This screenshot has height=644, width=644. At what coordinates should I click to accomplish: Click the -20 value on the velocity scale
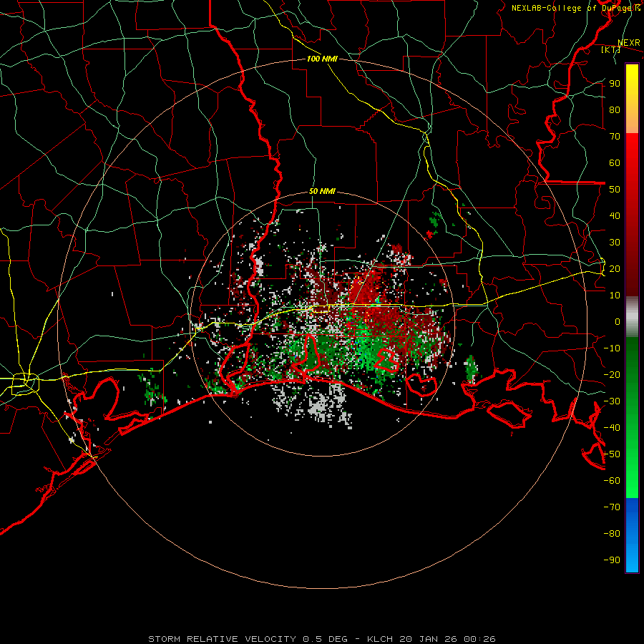pyautogui.click(x=612, y=374)
